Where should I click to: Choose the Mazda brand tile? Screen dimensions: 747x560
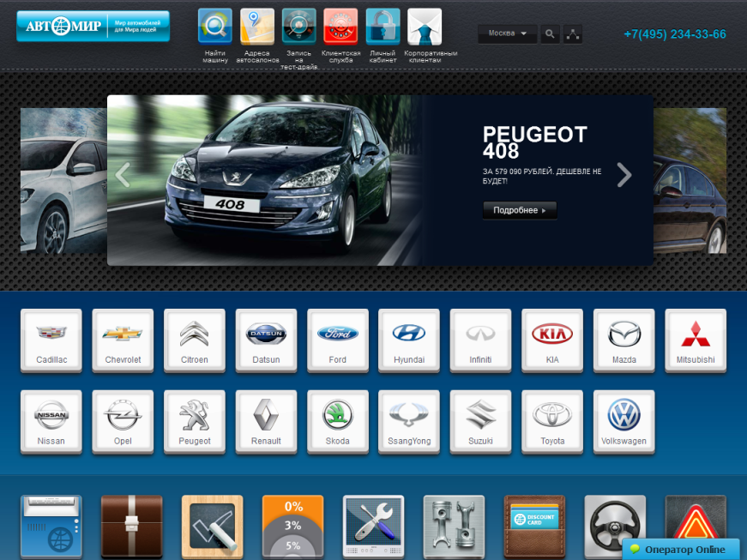point(624,340)
